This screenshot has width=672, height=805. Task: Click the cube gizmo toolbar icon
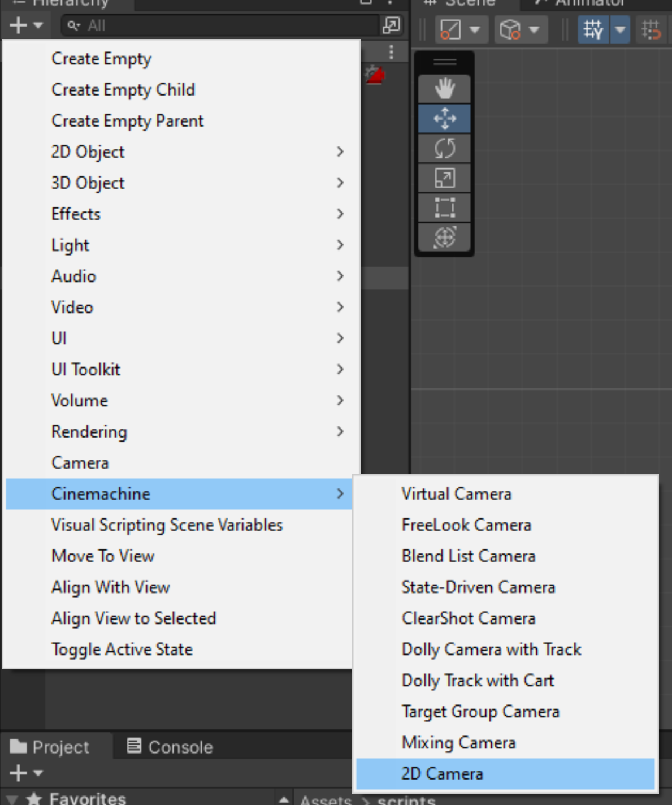point(510,29)
